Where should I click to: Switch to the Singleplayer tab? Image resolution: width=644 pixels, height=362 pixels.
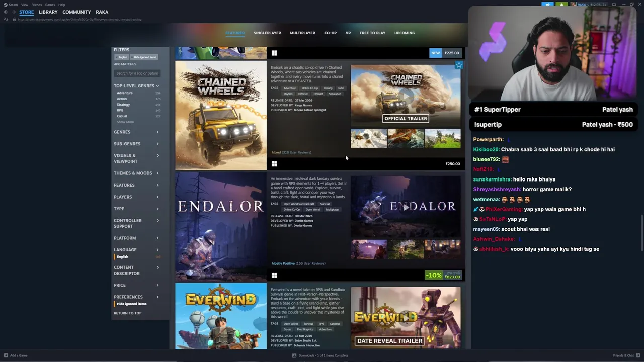[267, 33]
